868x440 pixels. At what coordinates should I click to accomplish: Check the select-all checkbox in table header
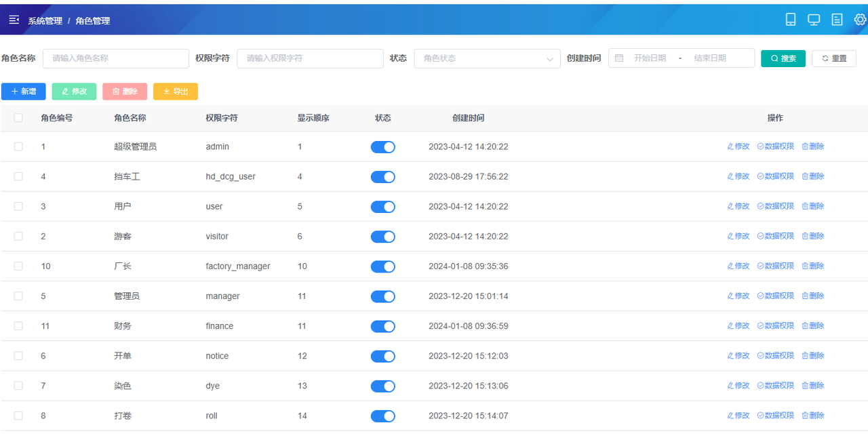point(18,118)
